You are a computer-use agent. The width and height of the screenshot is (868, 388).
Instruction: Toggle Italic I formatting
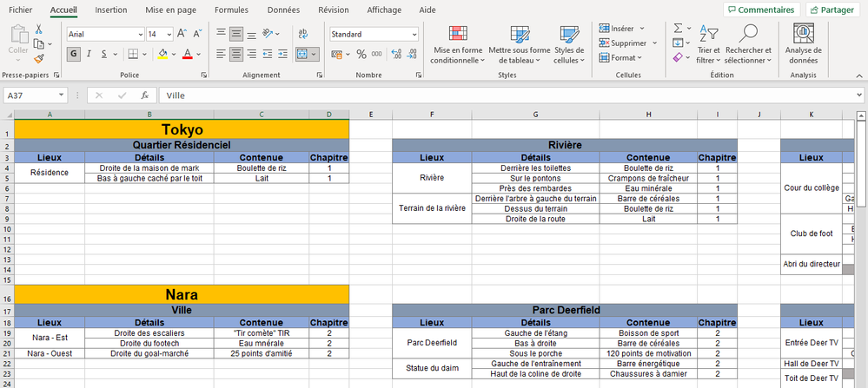(x=89, y=54)
